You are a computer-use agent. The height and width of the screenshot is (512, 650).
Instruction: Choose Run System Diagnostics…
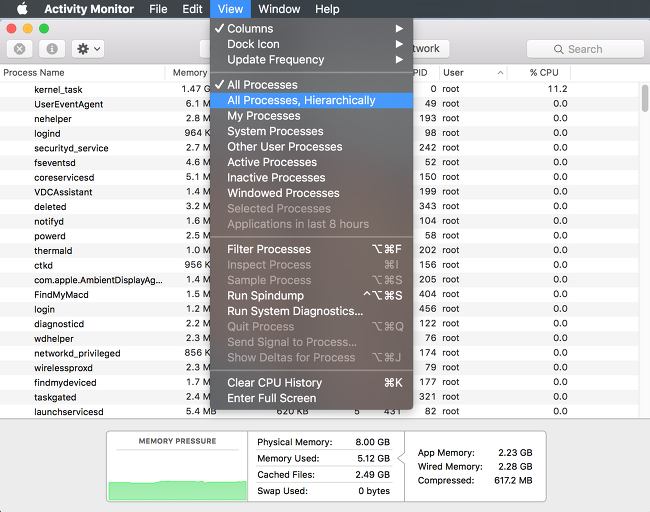311,311
